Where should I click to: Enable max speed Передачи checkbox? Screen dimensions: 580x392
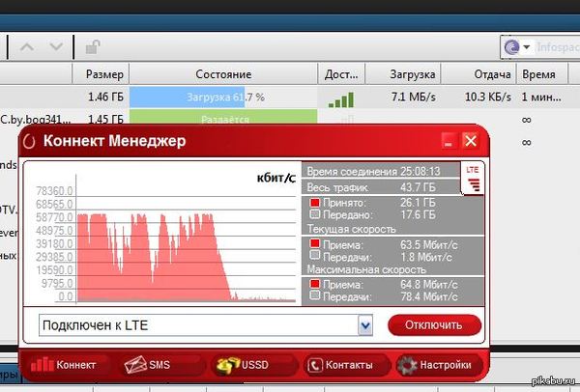point(314,295)
